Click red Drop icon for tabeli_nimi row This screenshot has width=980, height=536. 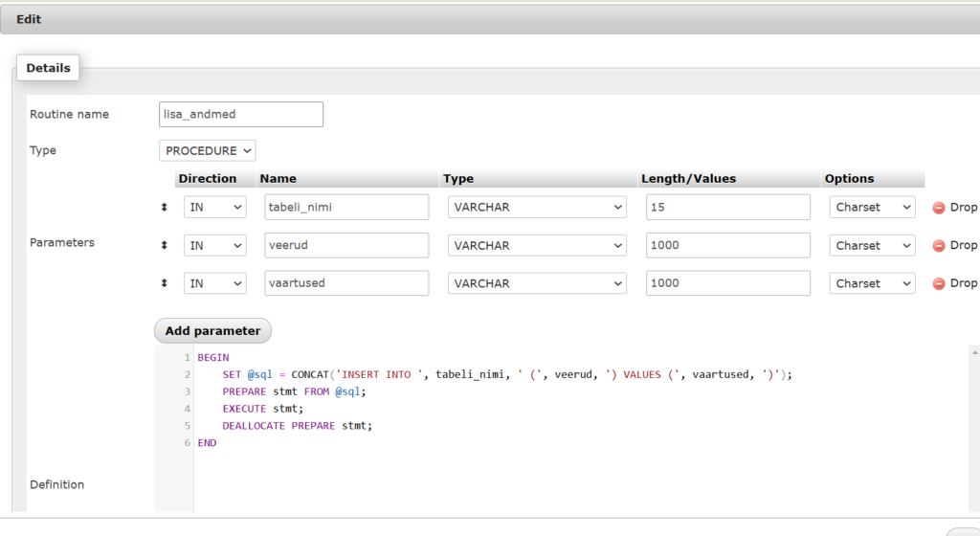(939, 208)
